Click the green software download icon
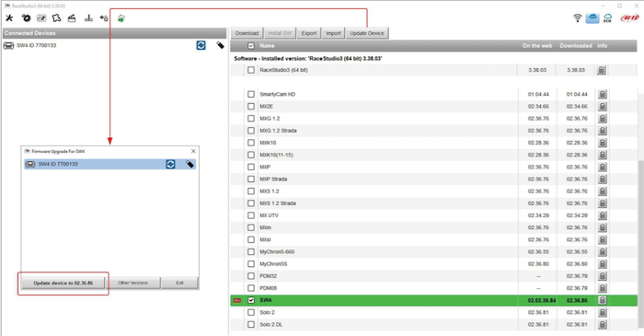 pos(121,18)
